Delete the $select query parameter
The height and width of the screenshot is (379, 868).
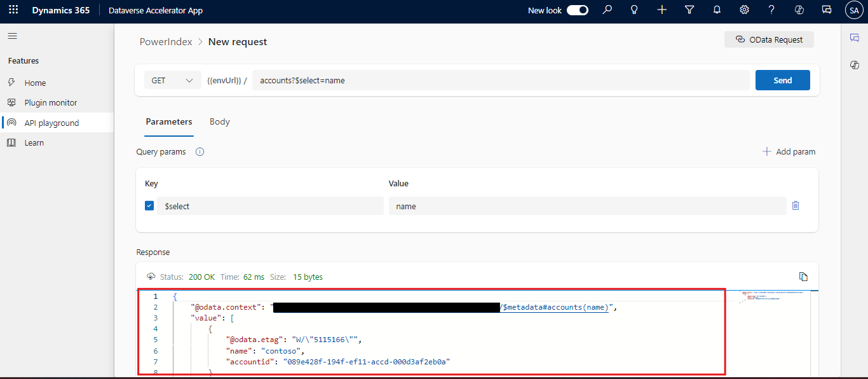pyautogui.click(x=796, y=205)
